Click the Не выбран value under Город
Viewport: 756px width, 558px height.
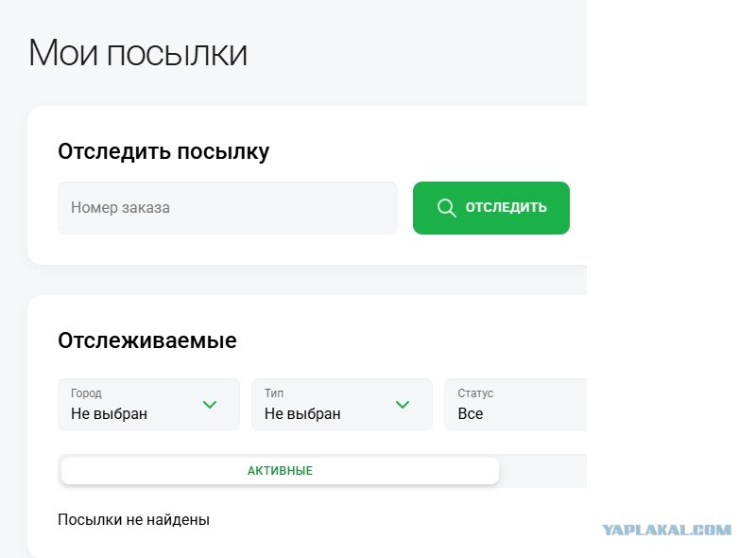(x=109, y=413)
